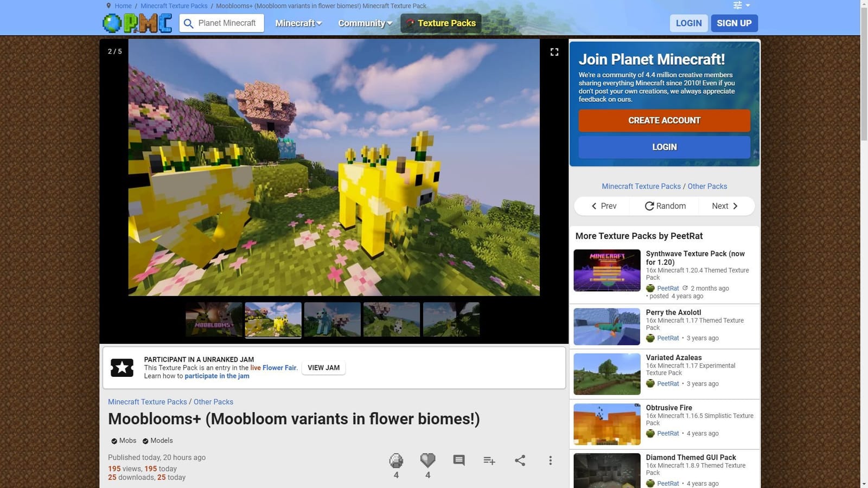Viewport: 868px width, 488px height.
Task: Click the Home breadcrumb link
Action: click(x=123, y=5)
